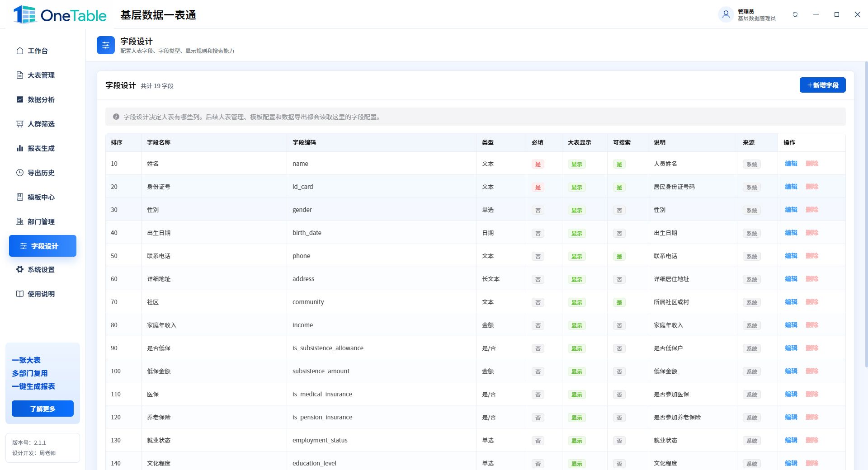Go to 大表管理 menu item

pos(42,75)
